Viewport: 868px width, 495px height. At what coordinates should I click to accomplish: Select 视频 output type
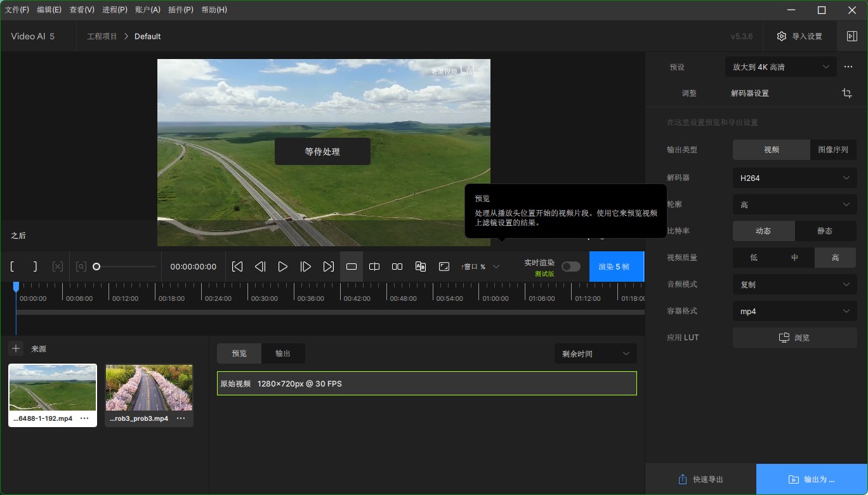coord(772,150)
